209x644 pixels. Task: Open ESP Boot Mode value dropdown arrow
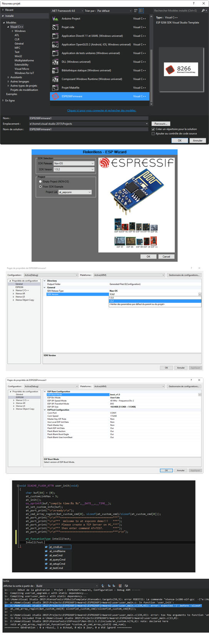[x=200, y=394]
